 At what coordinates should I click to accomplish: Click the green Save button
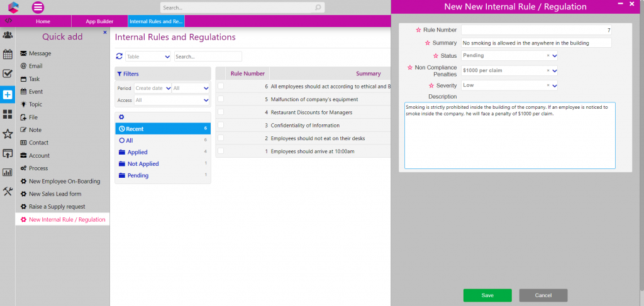[487, 295]
